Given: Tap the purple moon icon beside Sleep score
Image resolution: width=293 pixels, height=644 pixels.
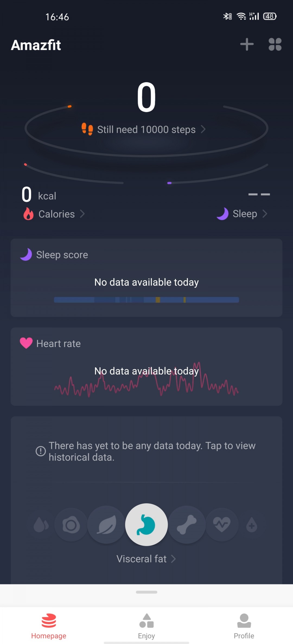Looking at the screenshot, I should pyautogui.click(x=26, y=255).
